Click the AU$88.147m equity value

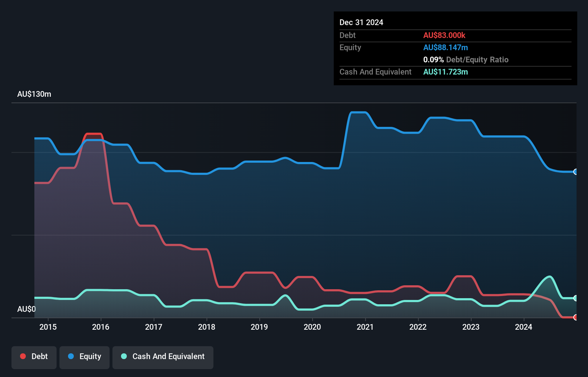pos(445,47)
